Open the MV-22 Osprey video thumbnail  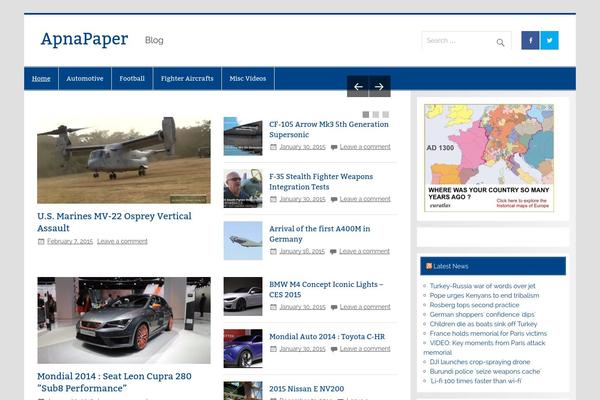tap(124, 160)
